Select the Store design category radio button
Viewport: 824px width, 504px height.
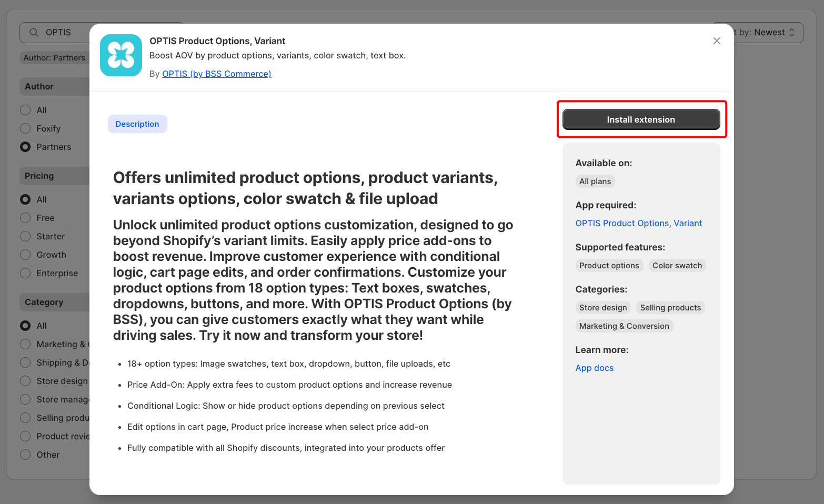click(25, 381)
